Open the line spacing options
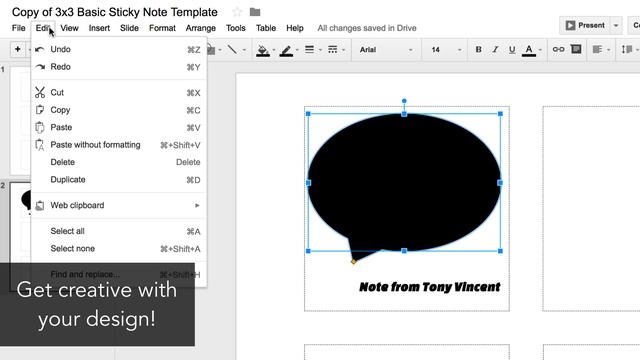This screenshot has width=640, height=360. [x=627, y=50]
